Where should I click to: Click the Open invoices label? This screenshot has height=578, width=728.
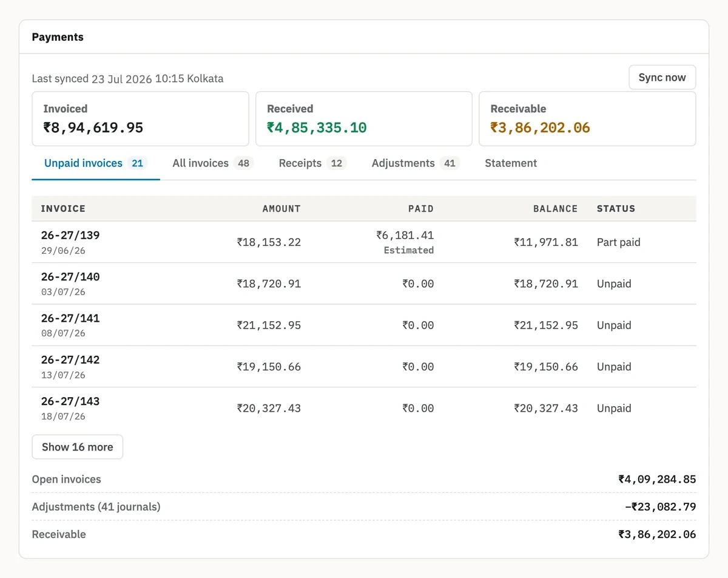(x=66, y=479)
